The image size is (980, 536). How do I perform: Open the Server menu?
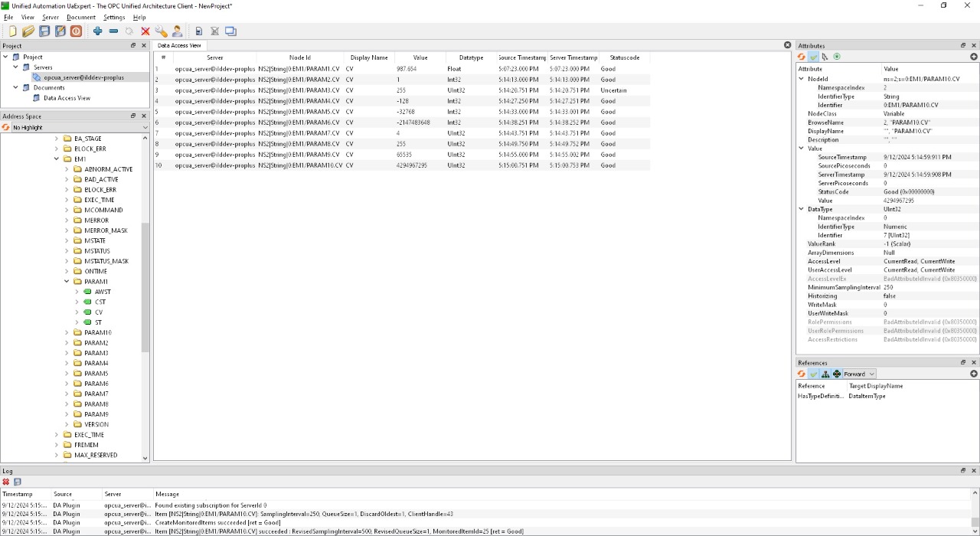51,17
